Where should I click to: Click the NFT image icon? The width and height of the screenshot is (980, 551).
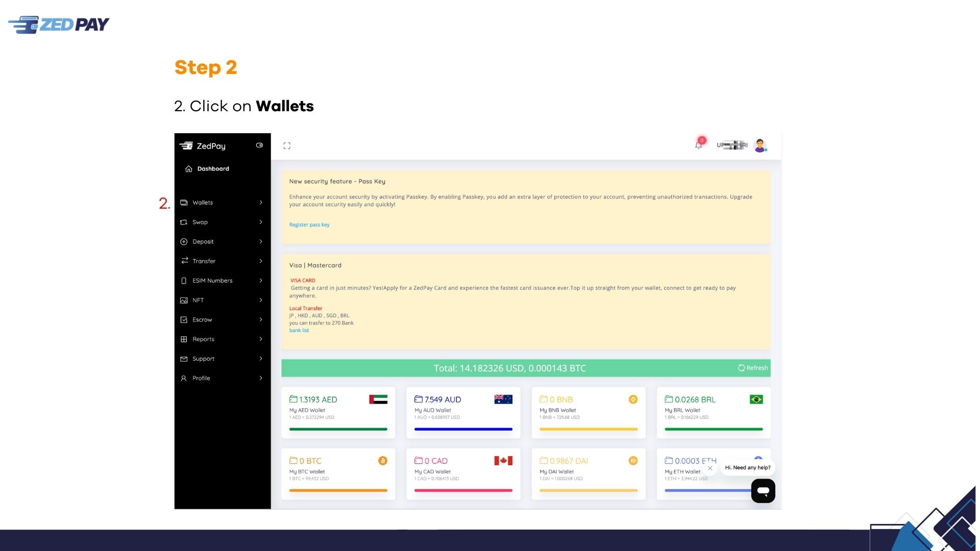point(184,300)
